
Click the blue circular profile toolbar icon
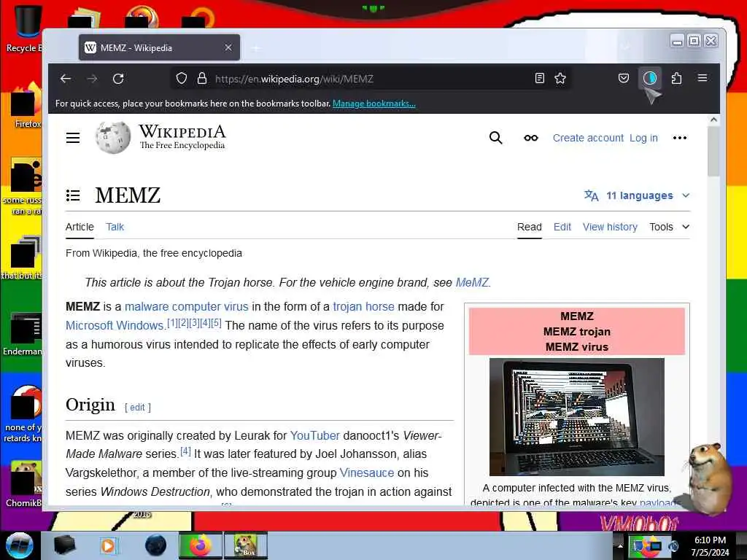pos(650,78)
